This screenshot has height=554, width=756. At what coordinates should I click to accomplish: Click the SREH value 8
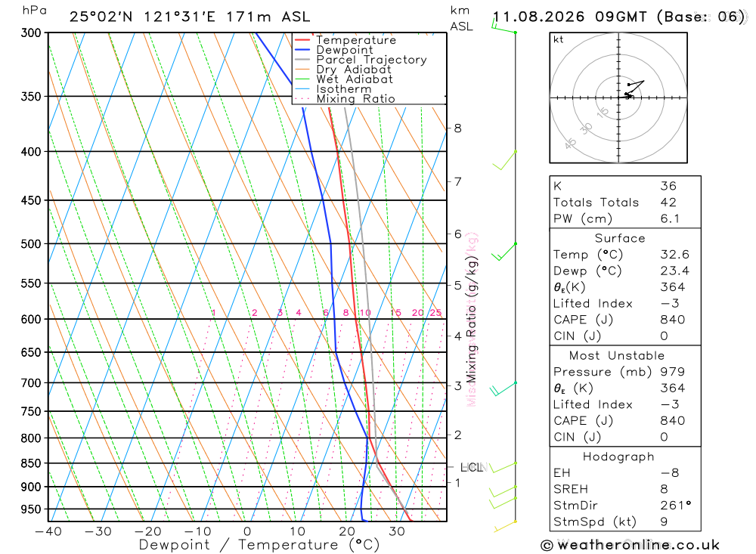point(664,490)
